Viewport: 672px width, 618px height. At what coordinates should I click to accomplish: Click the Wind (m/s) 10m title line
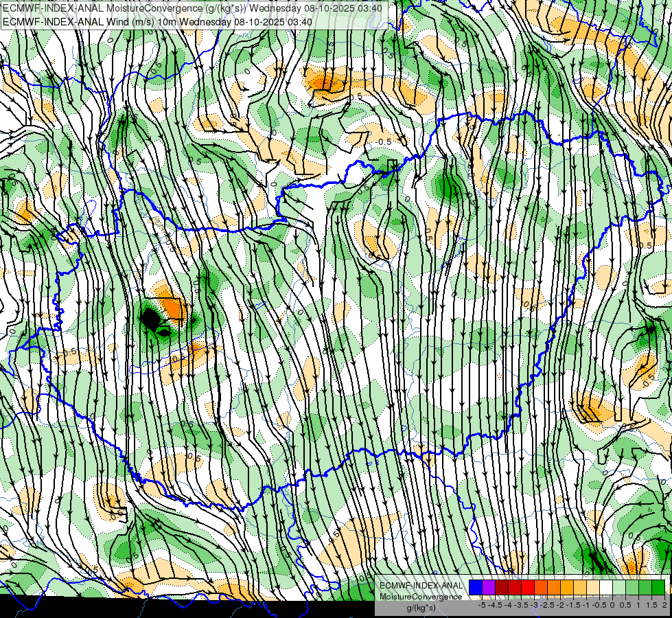click(x=157, y=22)
